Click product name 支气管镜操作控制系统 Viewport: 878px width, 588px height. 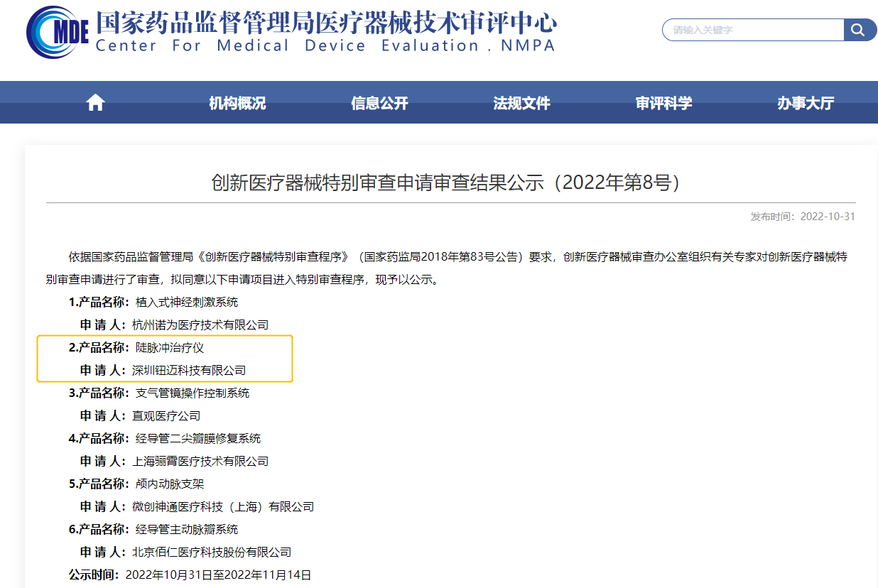coord(193,393)
